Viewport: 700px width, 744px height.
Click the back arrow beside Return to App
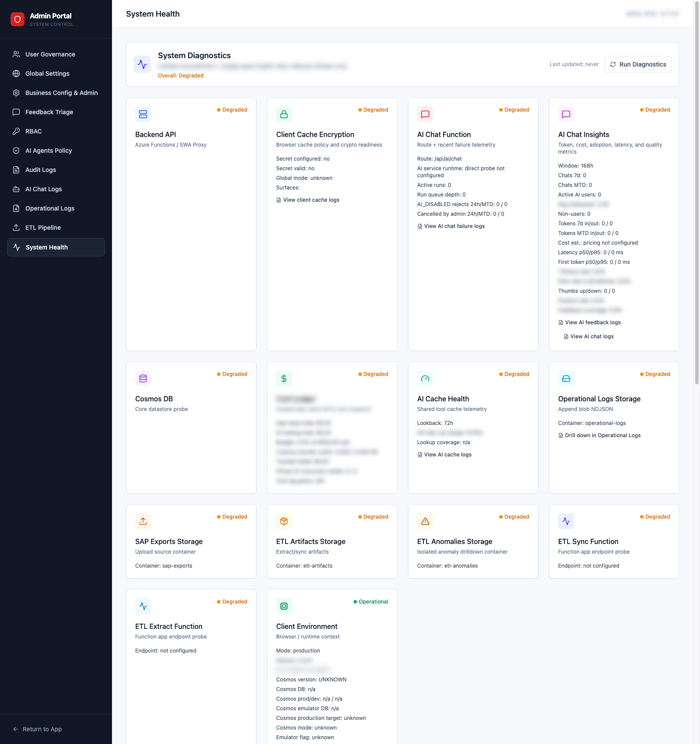click(16, 729)
